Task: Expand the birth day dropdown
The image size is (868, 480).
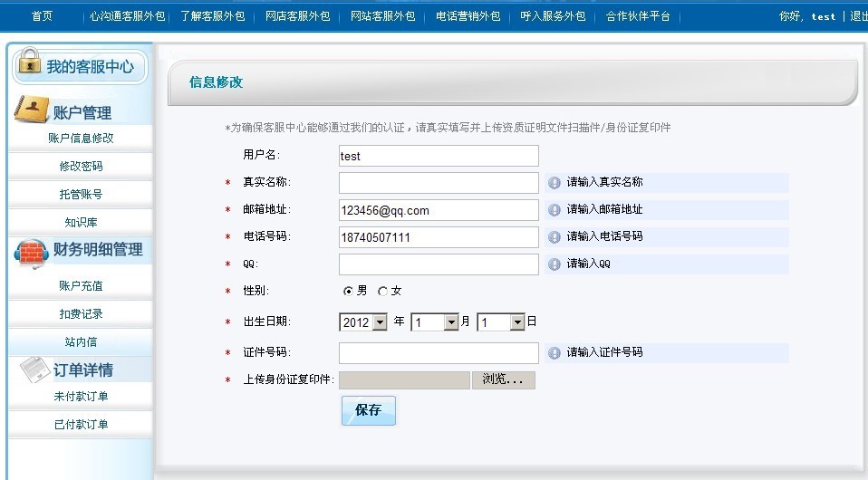Action: (x=516, y=322)
